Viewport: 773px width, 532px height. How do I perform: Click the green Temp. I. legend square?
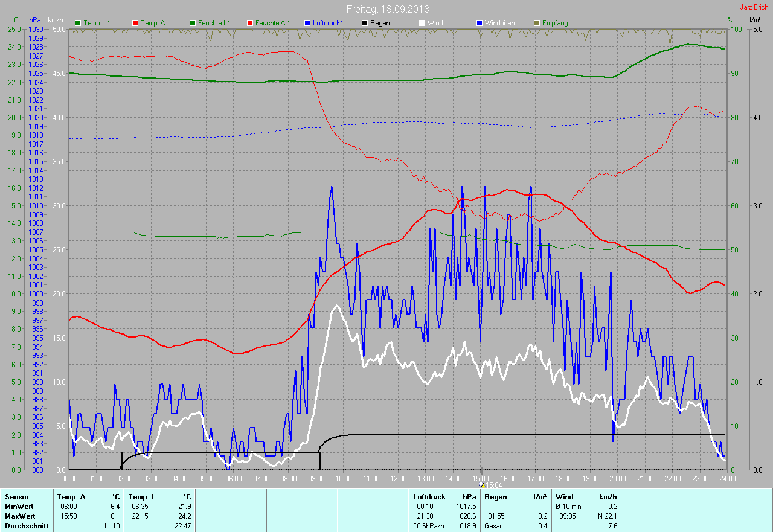tap(77, 23)
